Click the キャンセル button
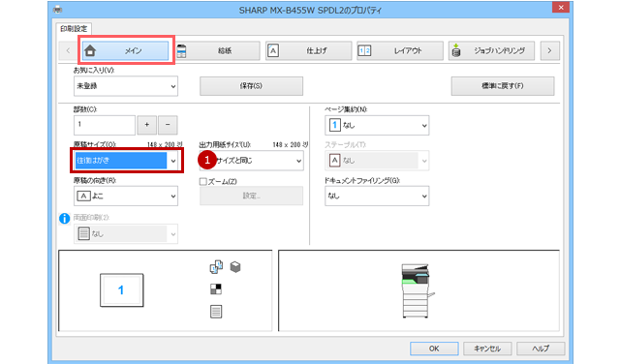The height and width of the screenshot is (364, 620). pos(487,349)
